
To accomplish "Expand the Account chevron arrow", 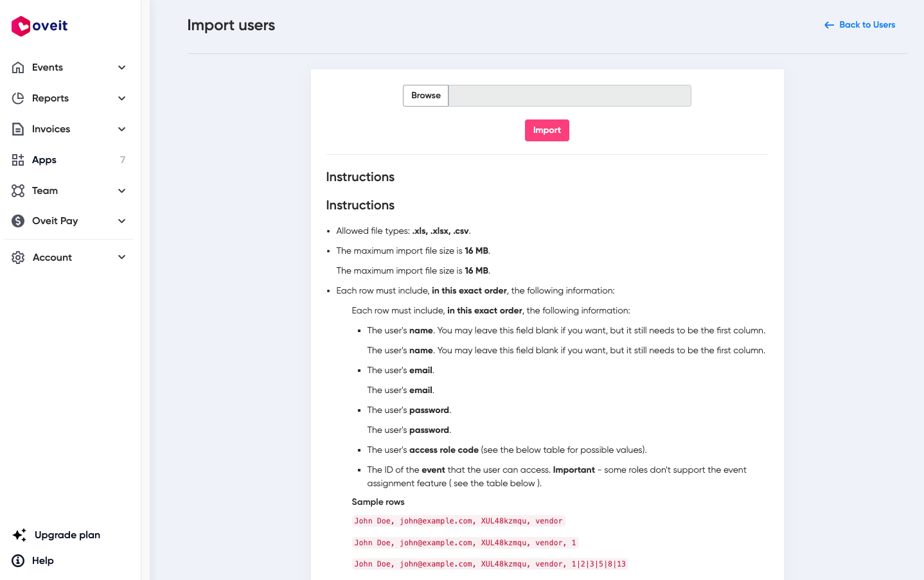I will point(121,258).
